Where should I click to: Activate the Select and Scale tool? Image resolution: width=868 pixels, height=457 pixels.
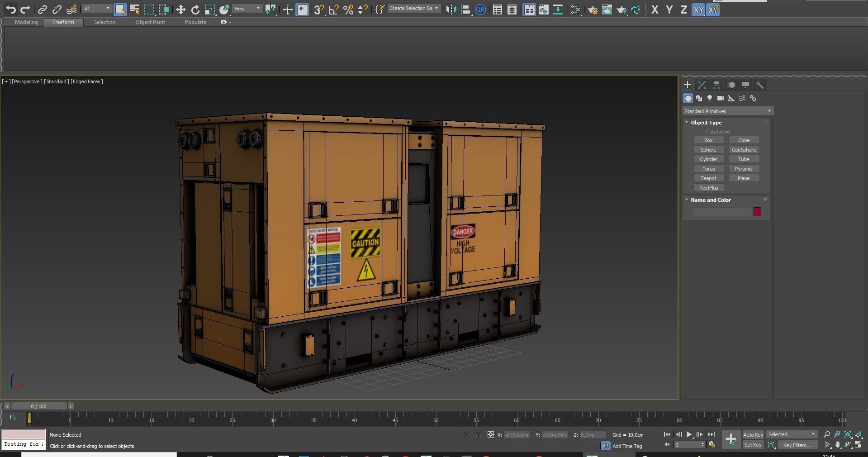tap(209, 10)
